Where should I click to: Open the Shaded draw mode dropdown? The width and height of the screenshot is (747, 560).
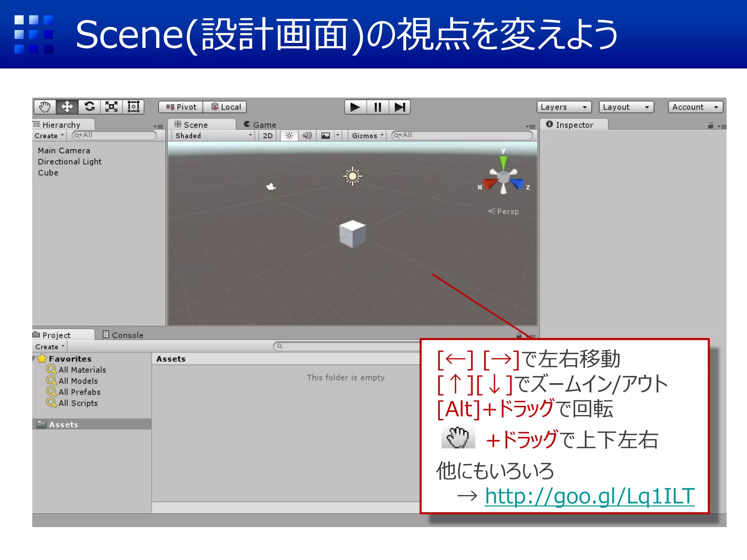pos(213,136)
